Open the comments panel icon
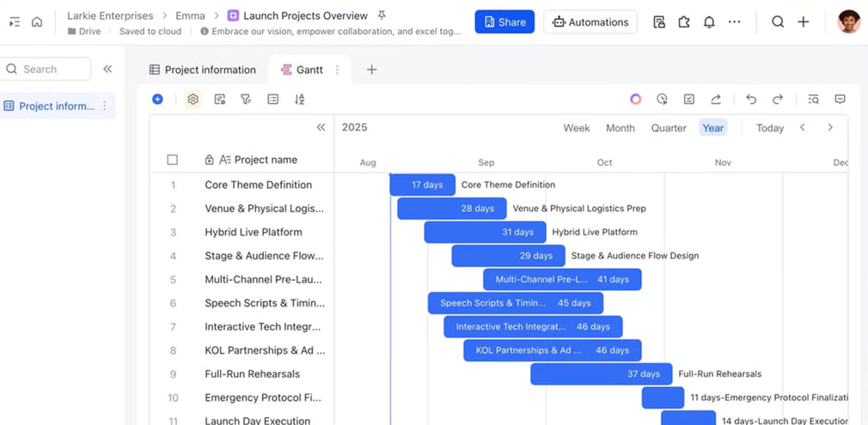 click(840, 100)
